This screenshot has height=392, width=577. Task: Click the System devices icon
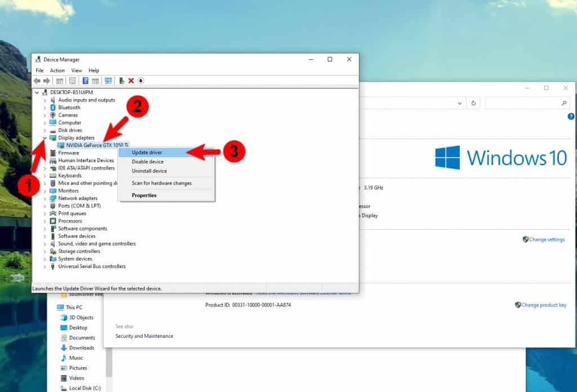(53, 259)
